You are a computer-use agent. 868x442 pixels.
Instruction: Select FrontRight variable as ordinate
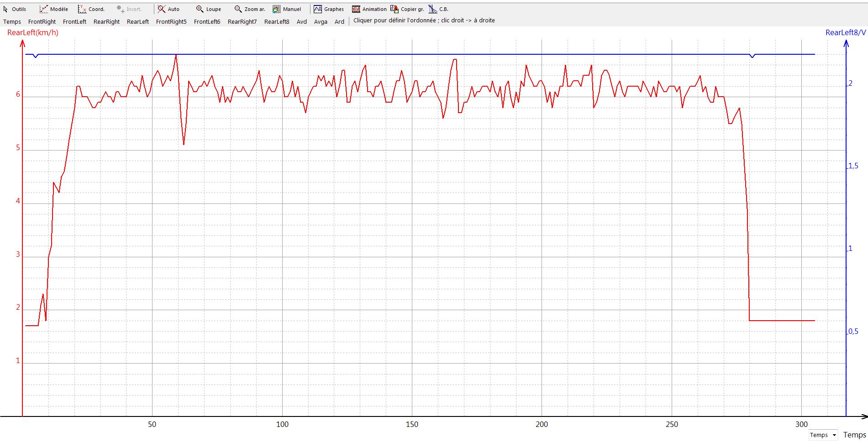(x=42, y=21)
